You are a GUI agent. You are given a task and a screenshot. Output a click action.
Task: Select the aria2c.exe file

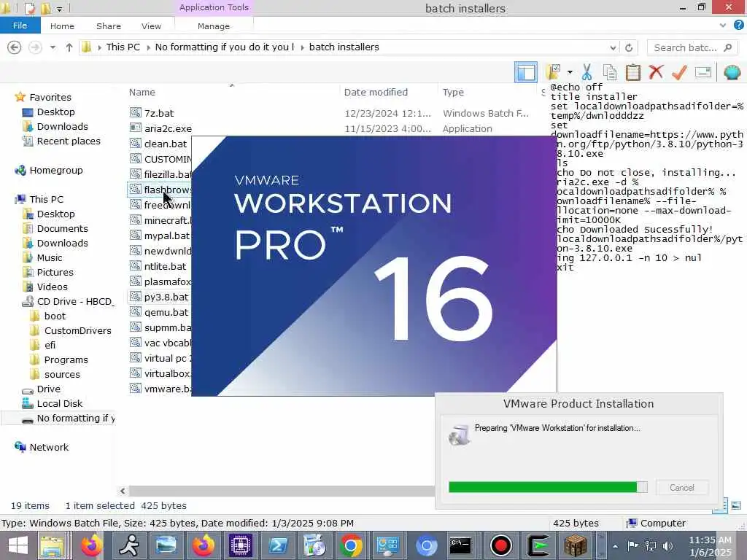(x=161, y=128)
